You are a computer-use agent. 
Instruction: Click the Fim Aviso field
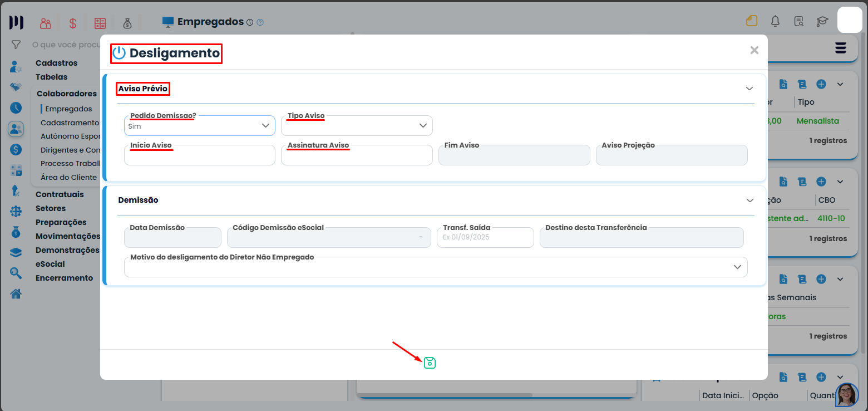coord(514,155)
